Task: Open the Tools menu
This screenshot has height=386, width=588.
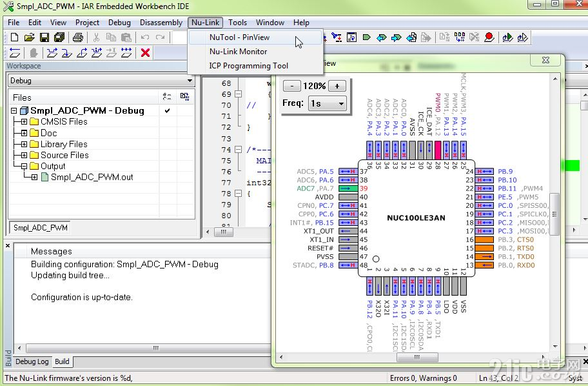Action: [237, 23]
